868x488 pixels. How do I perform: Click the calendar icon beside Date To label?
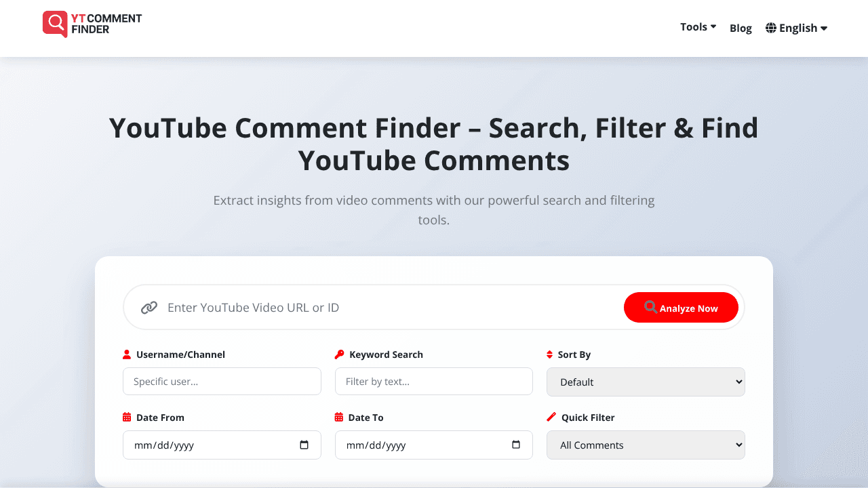pyautogui.click(x=339, y=418)
